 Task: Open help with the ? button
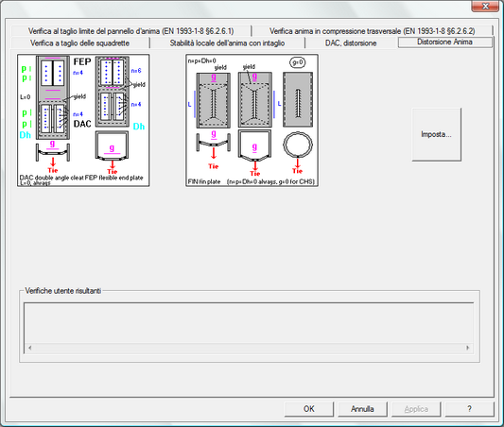point(469,409)
